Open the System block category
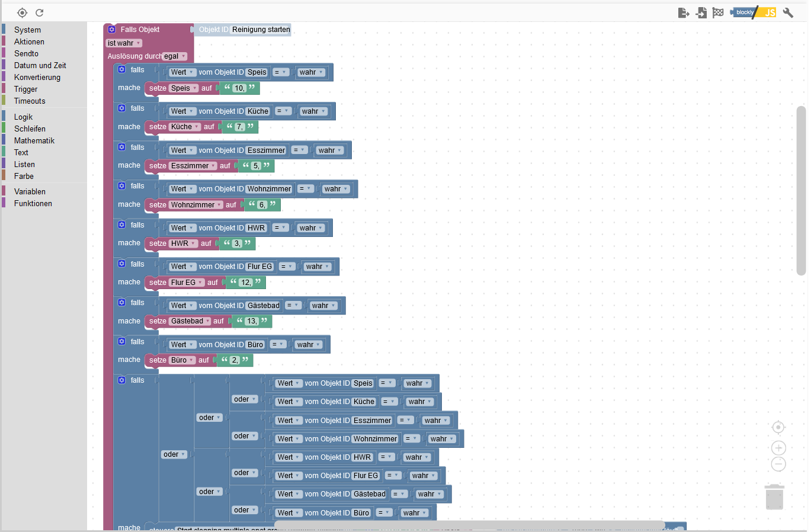The width and height of the screenshot is (811, 532). 27,30
